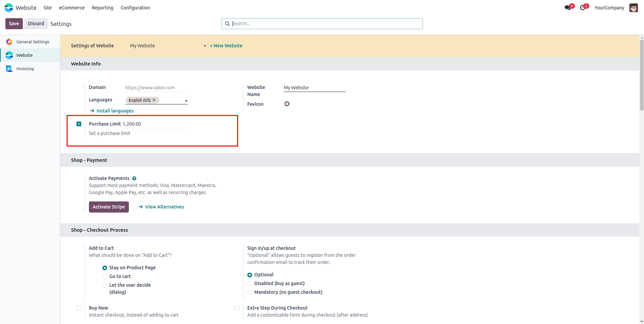The width and height of the screenshot is (644, 324).
Task: Uncheck the Purchase Limit checkbox
Action: (79, 124)
